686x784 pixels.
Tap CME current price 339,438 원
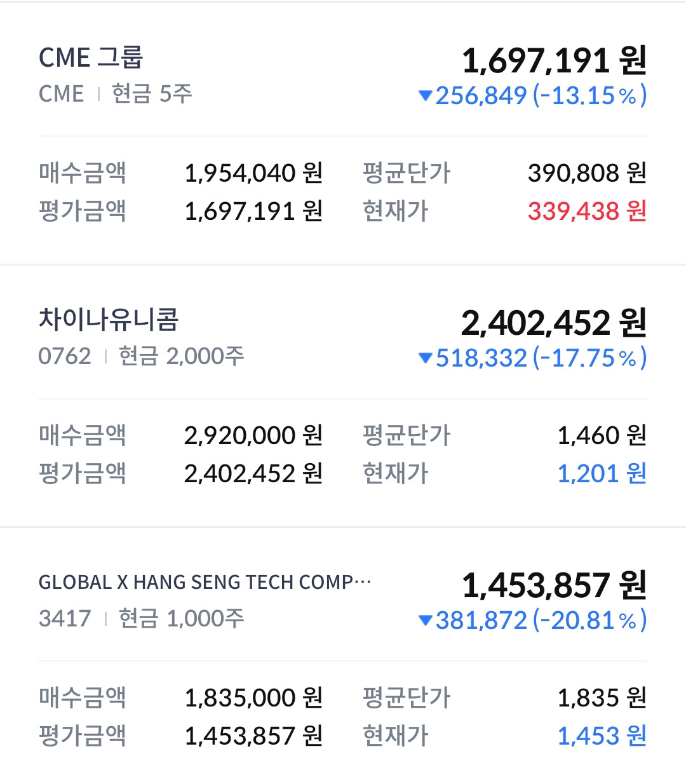pos(587,211)
